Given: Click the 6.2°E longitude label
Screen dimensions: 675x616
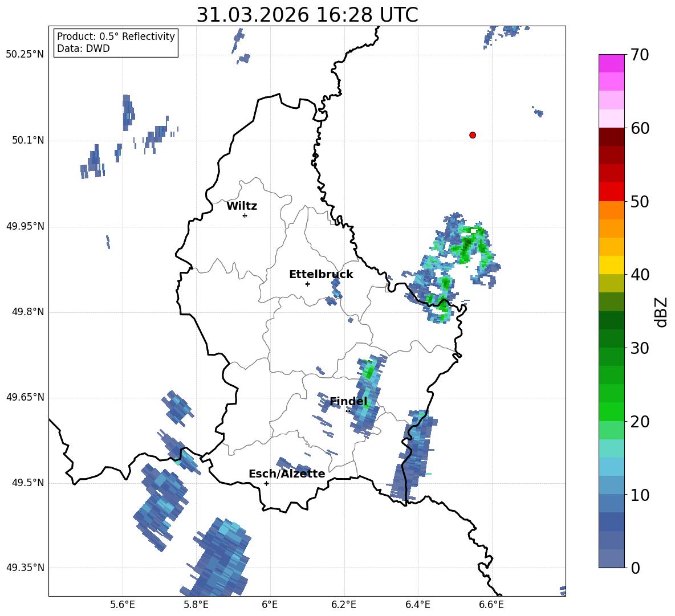Looking at the screenshot, I should coord(344,605).
